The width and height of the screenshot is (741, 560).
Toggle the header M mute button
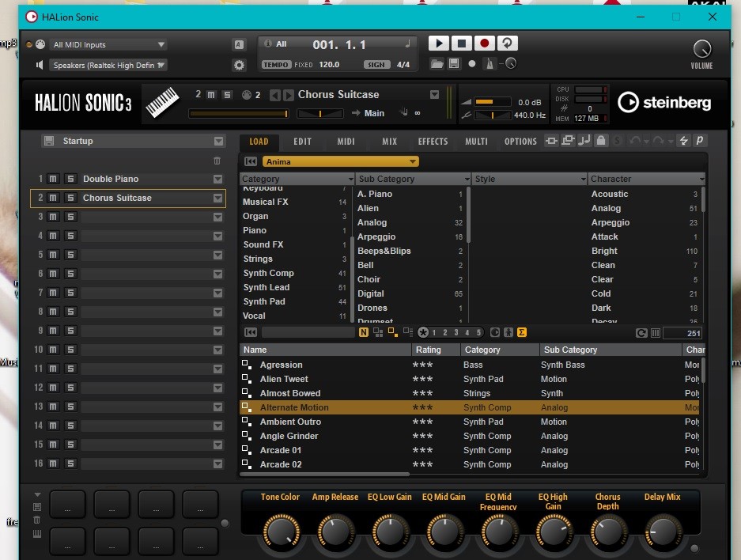211,95
